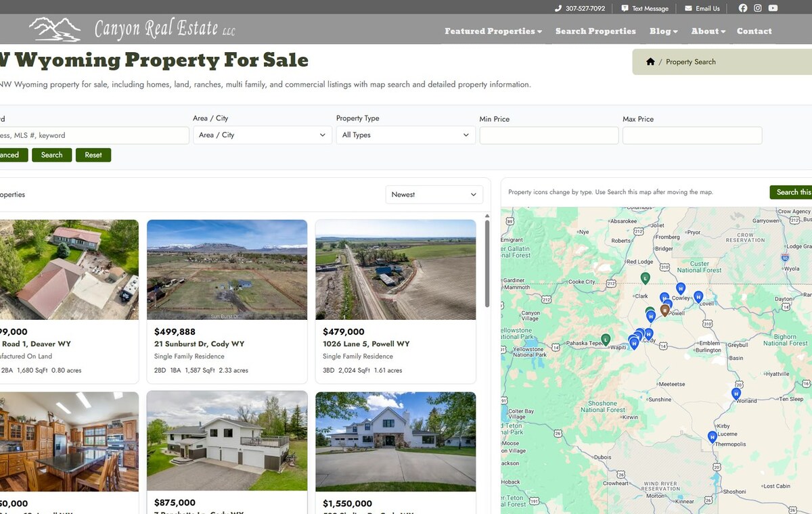Click in the Max Price field
This screenshot has height=514, width=812.
tap(692, 135)
